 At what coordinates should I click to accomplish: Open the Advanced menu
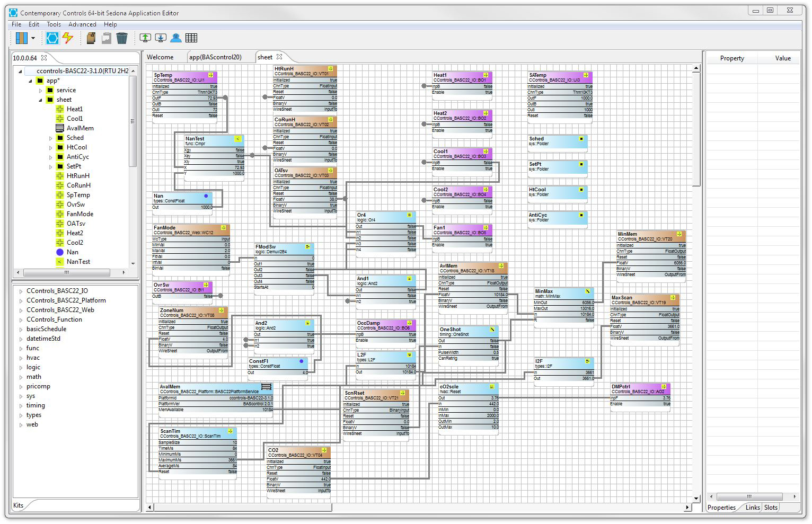[x=82, y=24]
